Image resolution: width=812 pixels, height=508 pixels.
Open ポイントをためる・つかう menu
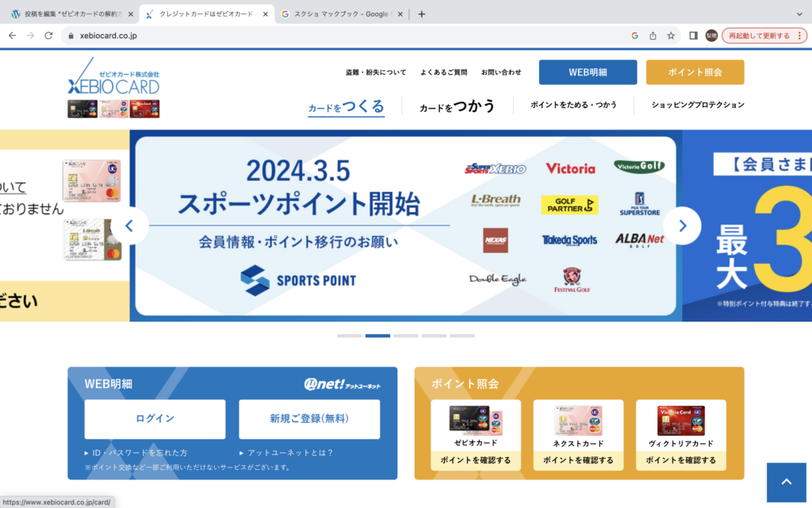coord(573,105)
